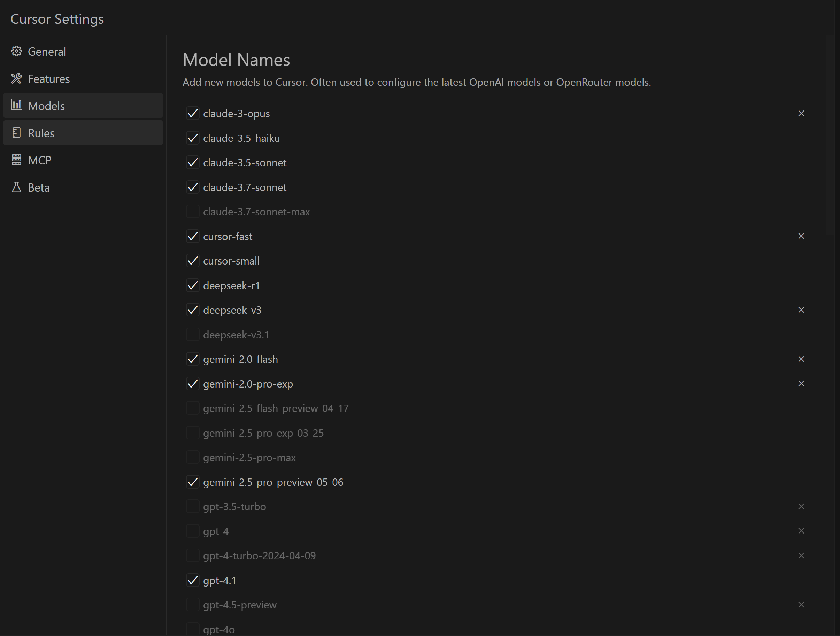Uncheck the claude-3.5-sonnet checkbox
Screen dimensions: 840x636
[193, 163]
